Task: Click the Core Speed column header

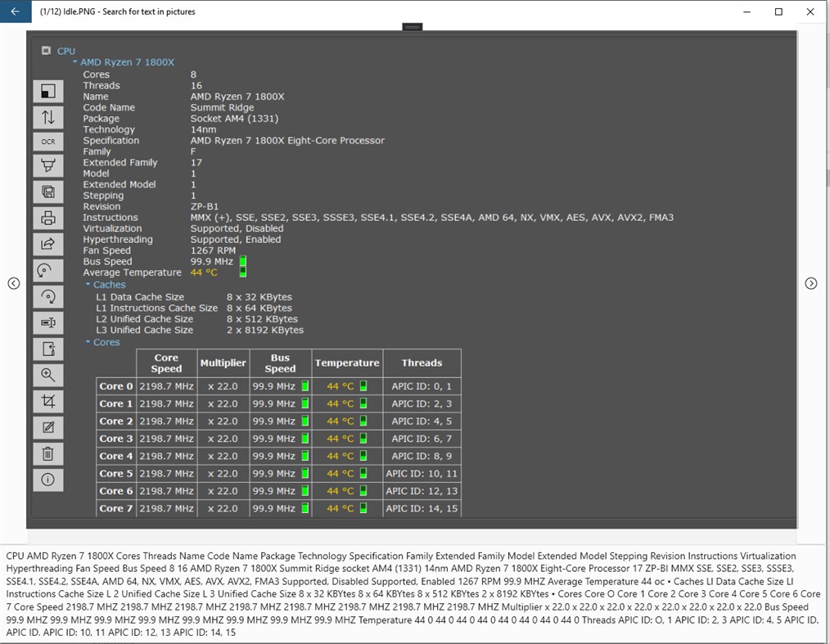Action: tap(167, 363)
